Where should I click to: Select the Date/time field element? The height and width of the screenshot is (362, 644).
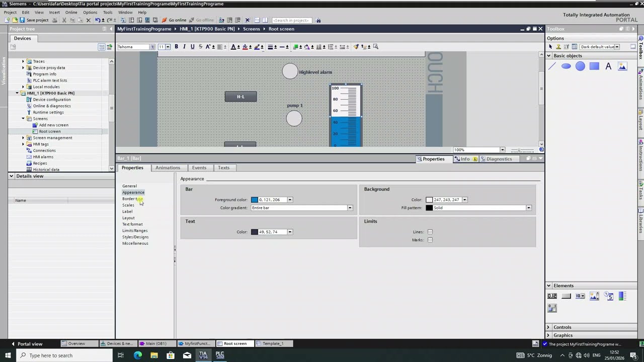[608, 296]
